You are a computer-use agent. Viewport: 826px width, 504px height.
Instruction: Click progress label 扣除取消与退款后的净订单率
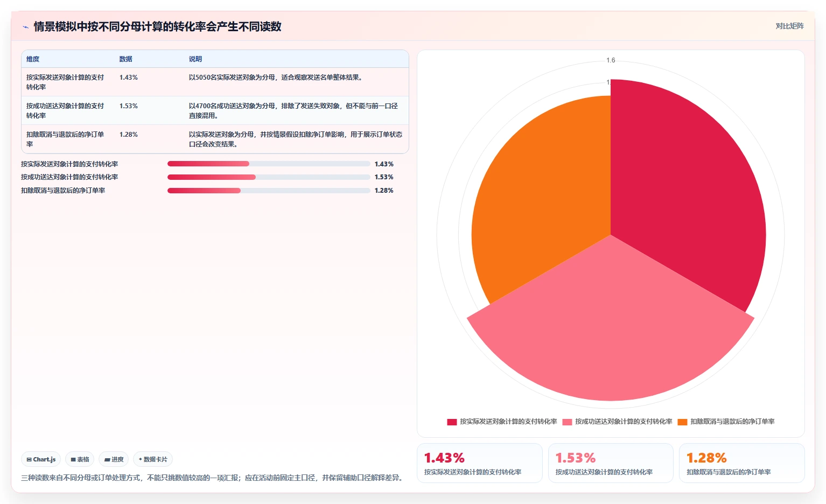point(63,191)
